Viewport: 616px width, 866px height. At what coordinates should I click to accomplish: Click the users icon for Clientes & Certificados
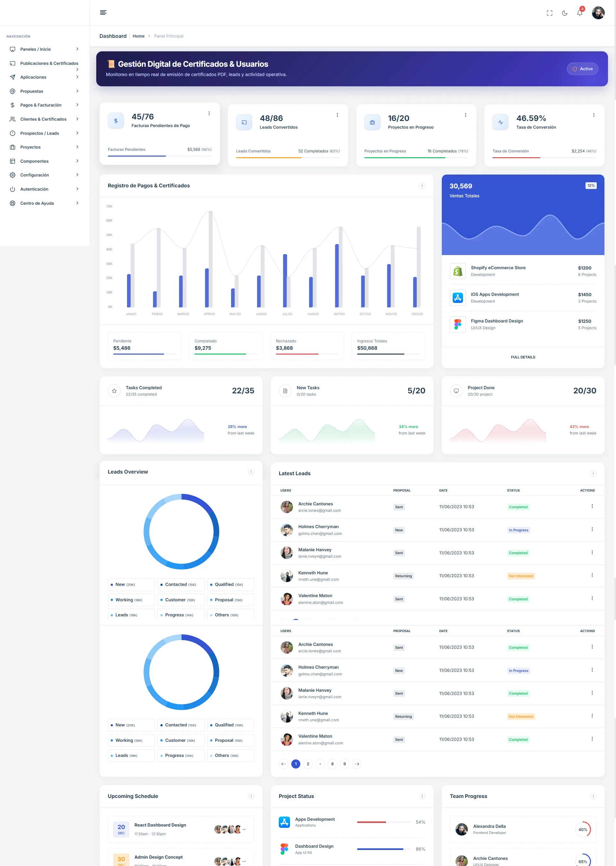point(13,119)
